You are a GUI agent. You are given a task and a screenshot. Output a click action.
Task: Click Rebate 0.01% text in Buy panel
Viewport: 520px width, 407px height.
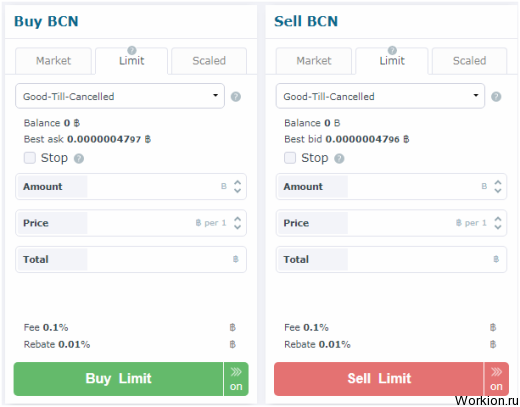[x=57, y=344]
